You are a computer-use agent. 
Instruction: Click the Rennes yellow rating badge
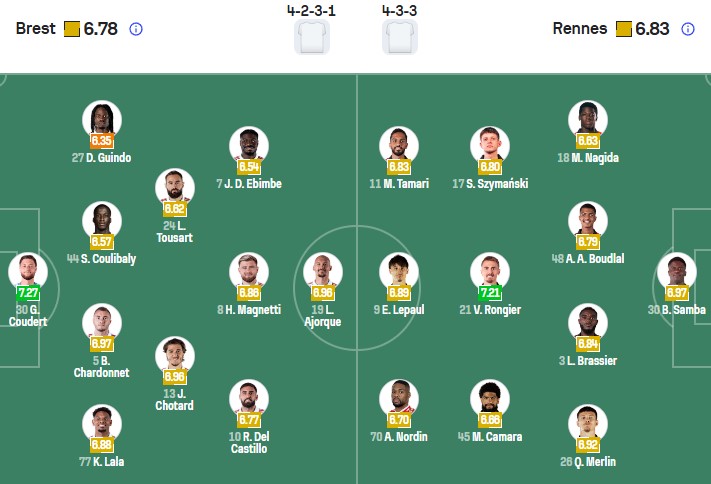[623, 29]
